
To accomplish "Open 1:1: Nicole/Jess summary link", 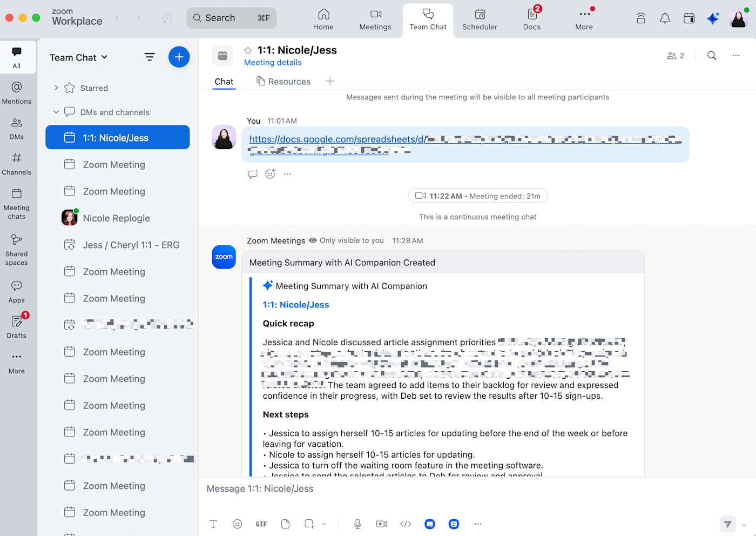I will tap(296, 305).
